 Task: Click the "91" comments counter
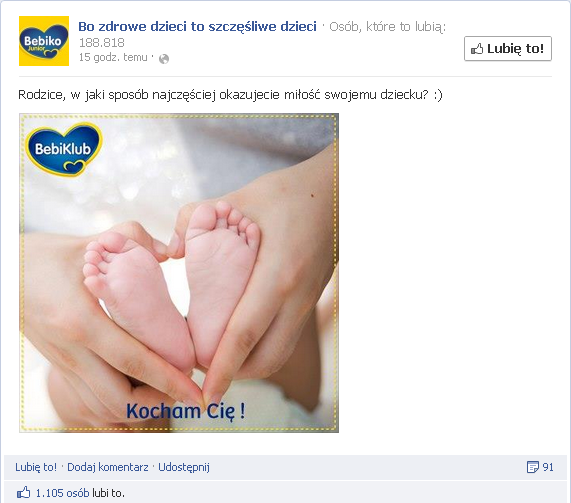click(x=548, y=467)
